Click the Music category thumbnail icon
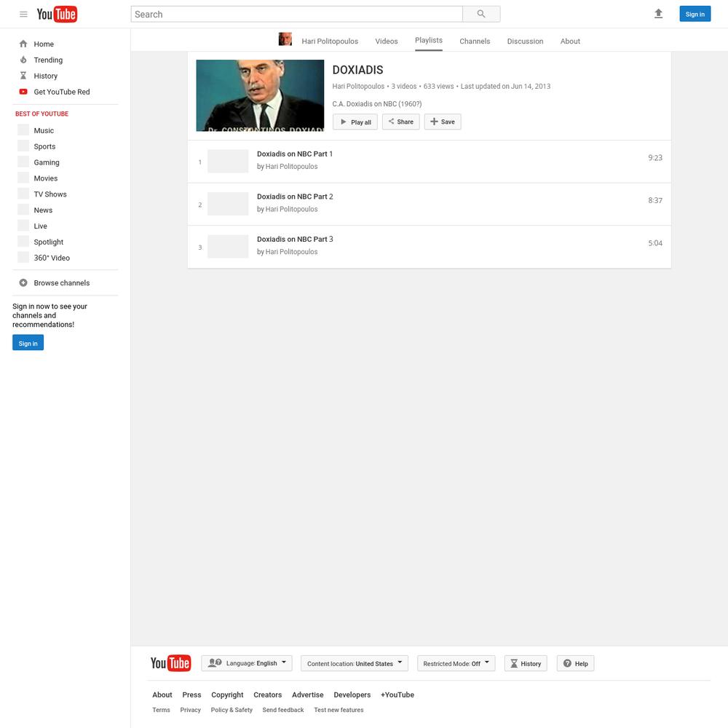 click(x=23, y=130)
